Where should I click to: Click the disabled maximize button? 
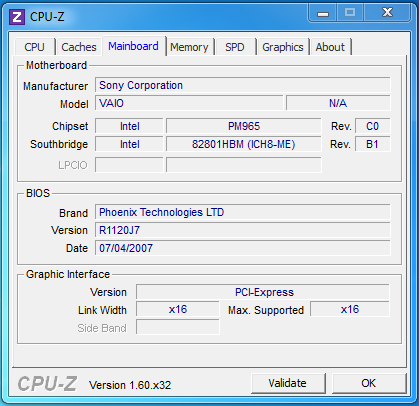[350, 13]
